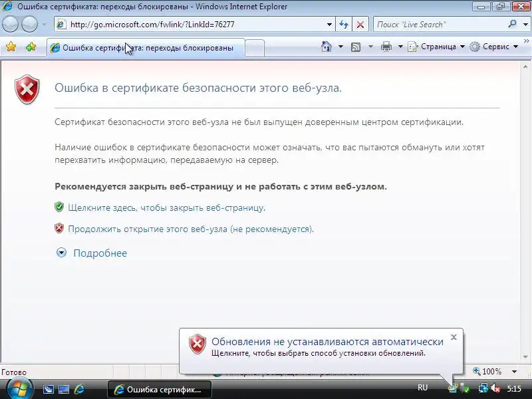The image size is (532, 399).
Task: Go forward with the Forward arrow button
Action: tap(30, 25)
